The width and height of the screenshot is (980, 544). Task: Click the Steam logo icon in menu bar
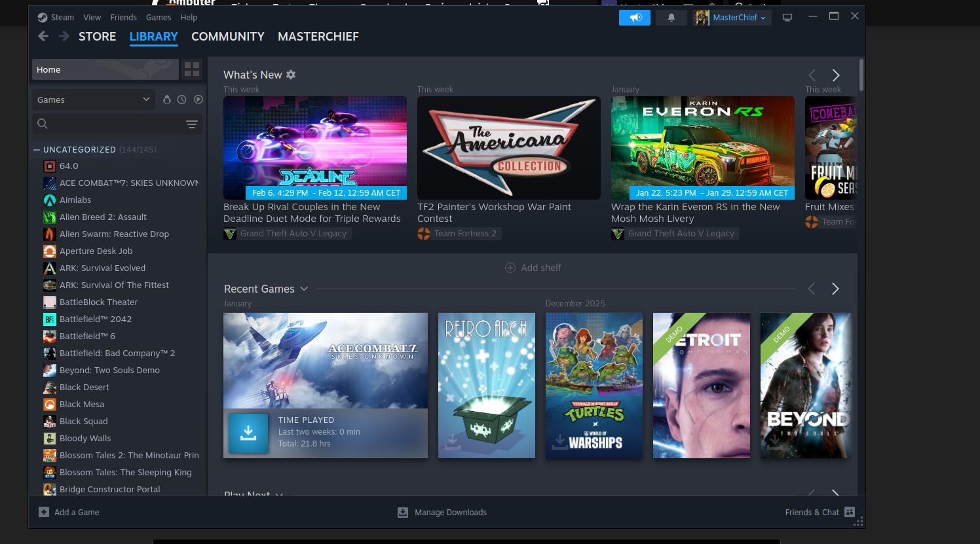43,18
